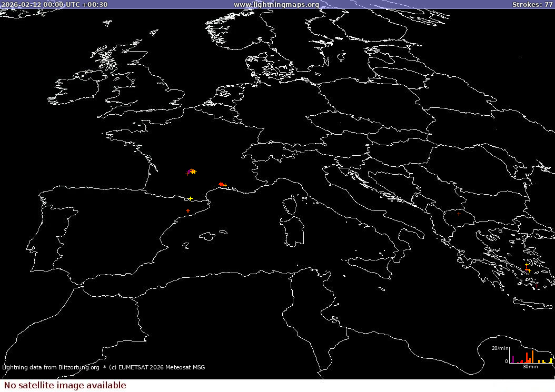Click the '20/min' legend label
The image size is (555, 392).
point(500,348)
